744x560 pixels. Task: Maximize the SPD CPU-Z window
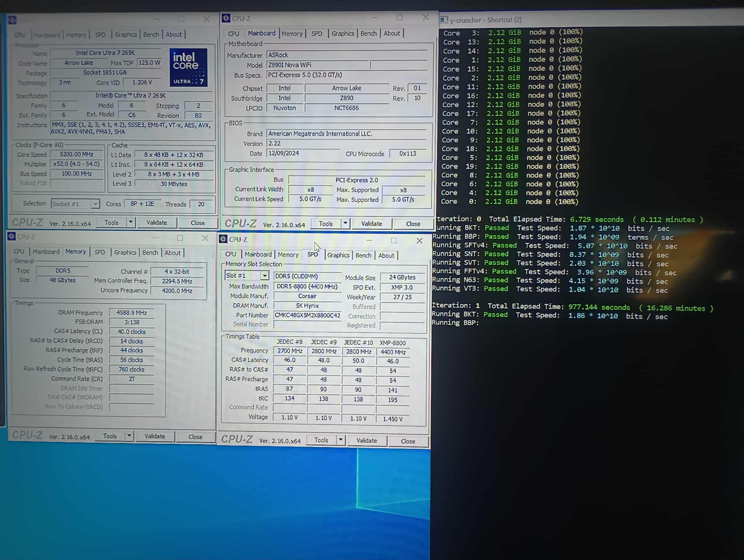coord(394,240)
